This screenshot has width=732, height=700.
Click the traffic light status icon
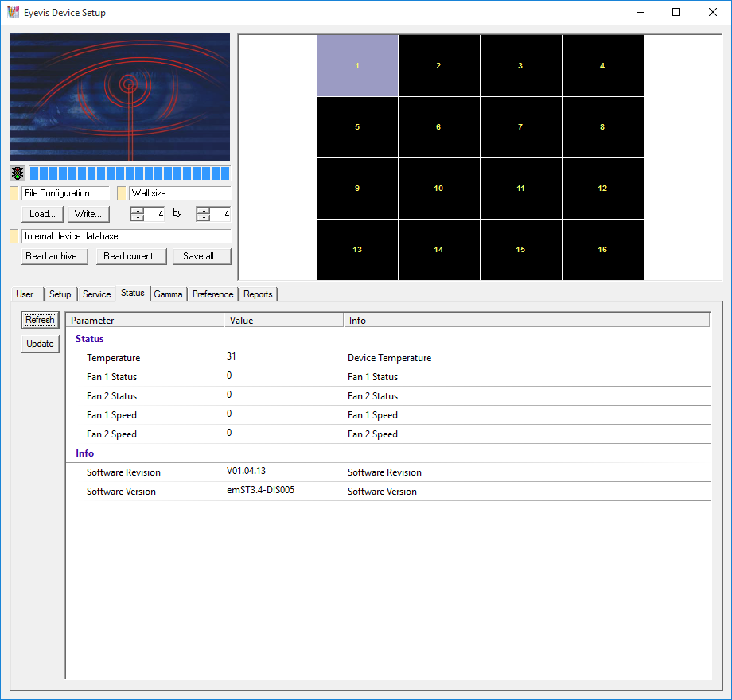pyautogui.click(x=18, y=173)
